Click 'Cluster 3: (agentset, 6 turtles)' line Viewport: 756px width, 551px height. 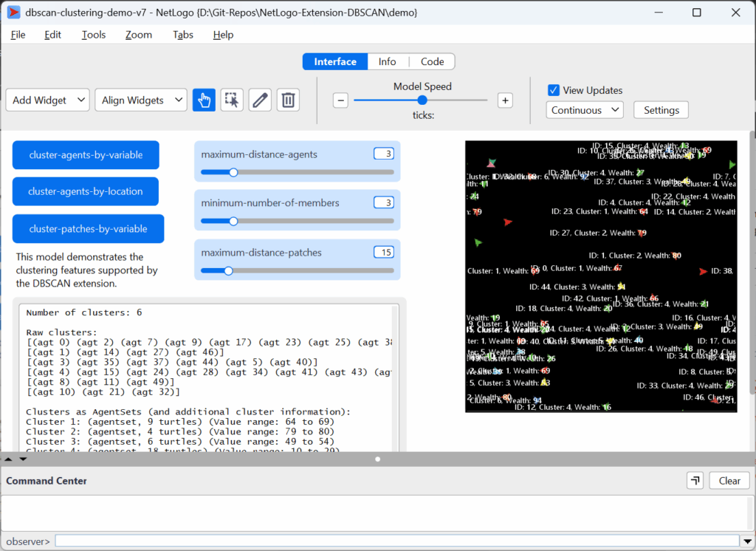pos(180,442)
